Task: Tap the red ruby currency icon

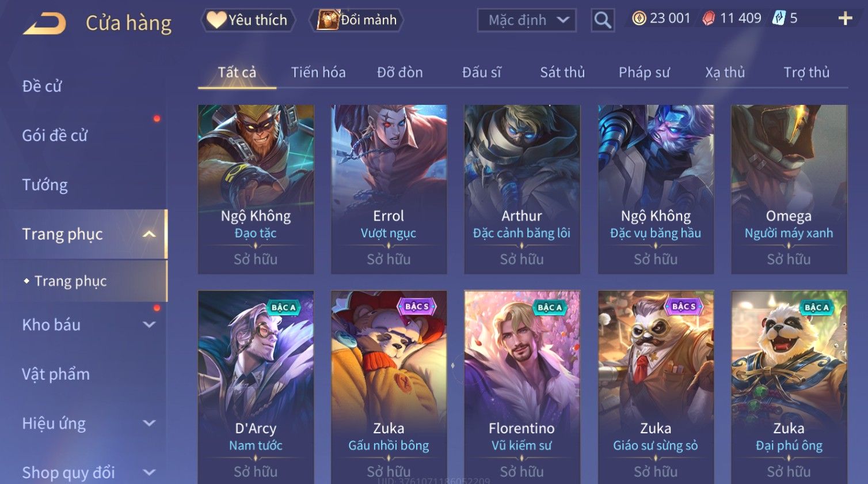Action: 709,18
